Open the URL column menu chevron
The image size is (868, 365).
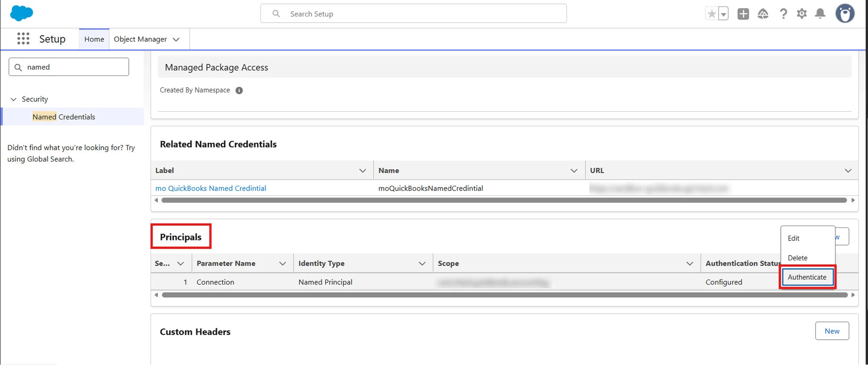(x=848, y=171)
